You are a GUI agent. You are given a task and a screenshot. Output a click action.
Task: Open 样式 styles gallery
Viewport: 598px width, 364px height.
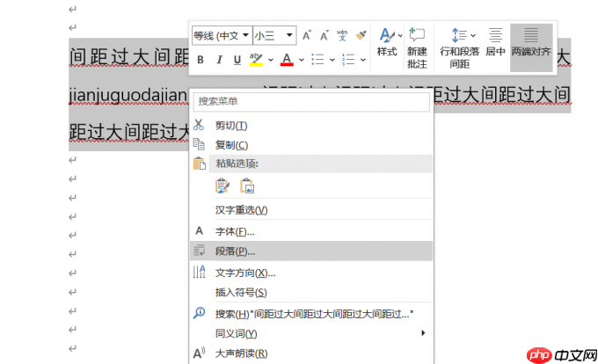[x=388, y=43]
